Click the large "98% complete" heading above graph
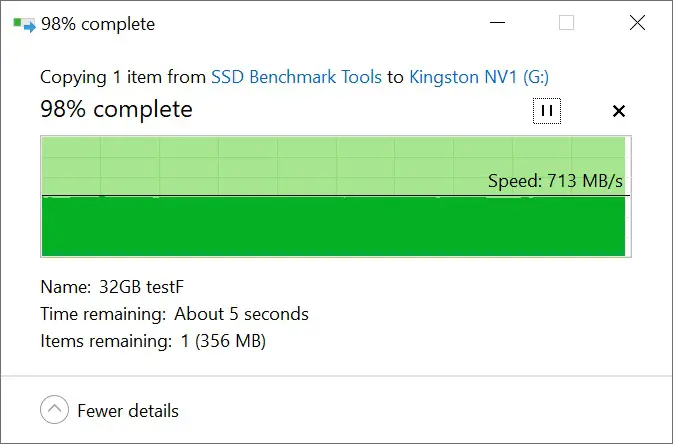This screenshot has width=673, height=444. click(x=116, y=109)
